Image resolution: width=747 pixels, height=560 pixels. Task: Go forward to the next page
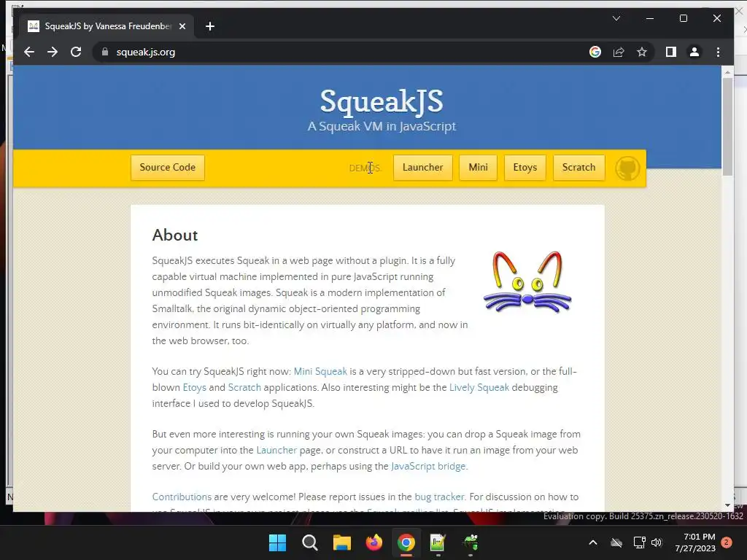pyautogui.click(x=53, y=52)
